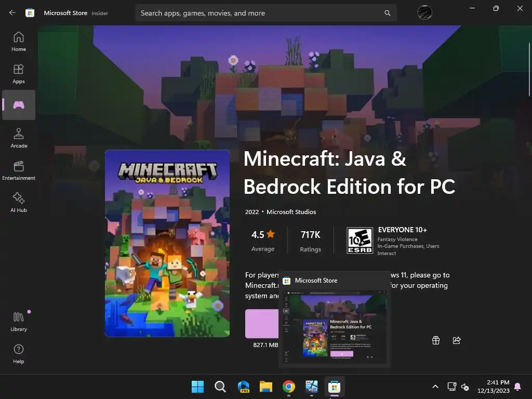The image size is (532, 399).
Task: Open Help in the sidebar
Action: coord(19,354)
